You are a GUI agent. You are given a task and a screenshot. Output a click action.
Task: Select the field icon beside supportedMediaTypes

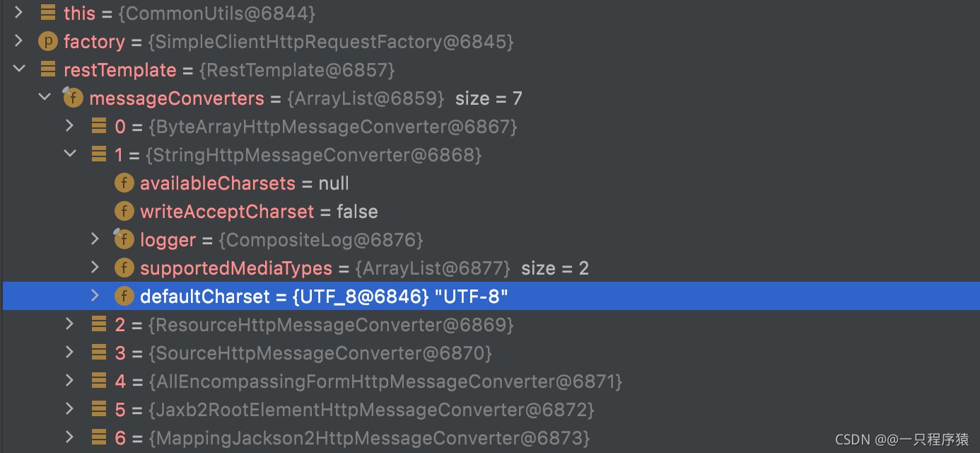click(124, 268)
